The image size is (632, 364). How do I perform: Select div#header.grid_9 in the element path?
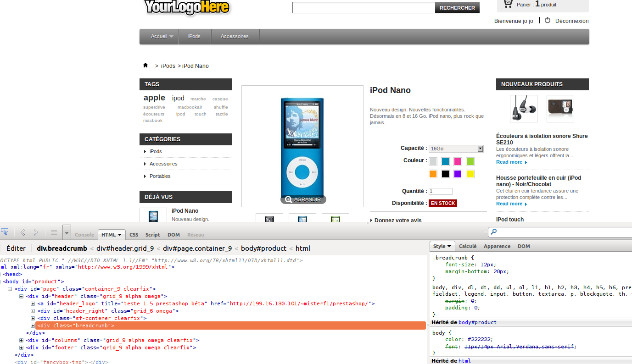125,248
